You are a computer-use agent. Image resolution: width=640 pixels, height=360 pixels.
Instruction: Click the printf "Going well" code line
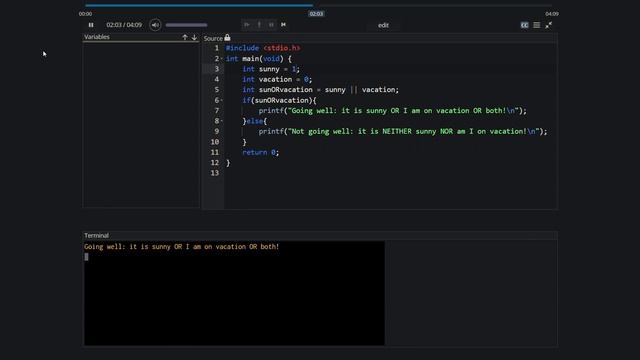392,111
